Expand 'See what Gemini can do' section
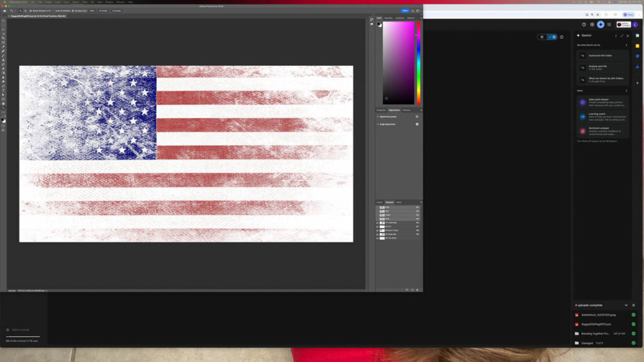644x362 pixels. pyautogui.click(x=626, y=45)
